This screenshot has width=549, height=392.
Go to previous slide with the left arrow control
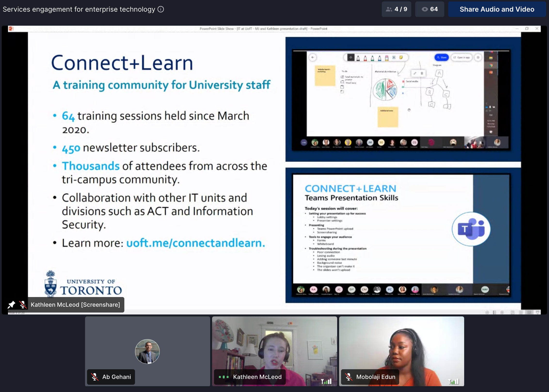pyautogui.click(x=487, y=313)
